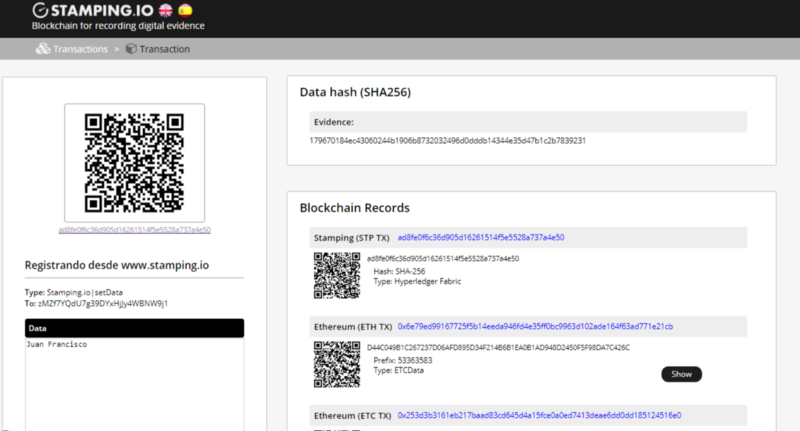Open the hash link below the large QR code
Viewport: 800px width, 431px height.
(x=134, y=230)
